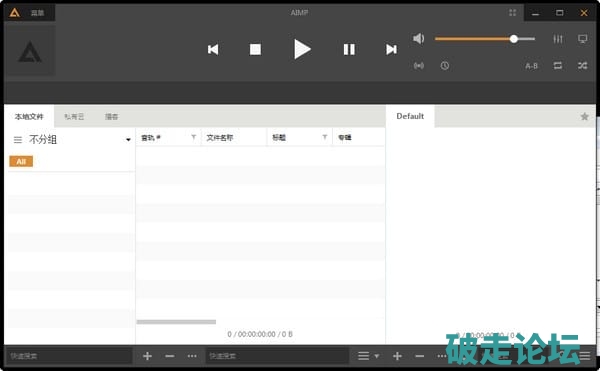The width and height of the screenshot is (600, 371).
Task: Open the sleep timer clock icon
Action: pyautogui.click(x=444, y=66)
